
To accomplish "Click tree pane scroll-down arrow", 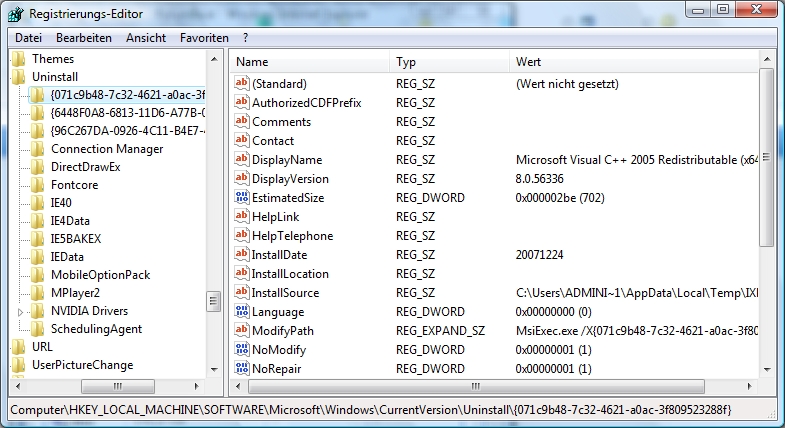I will pyautogui.click(x=214, y=370).
